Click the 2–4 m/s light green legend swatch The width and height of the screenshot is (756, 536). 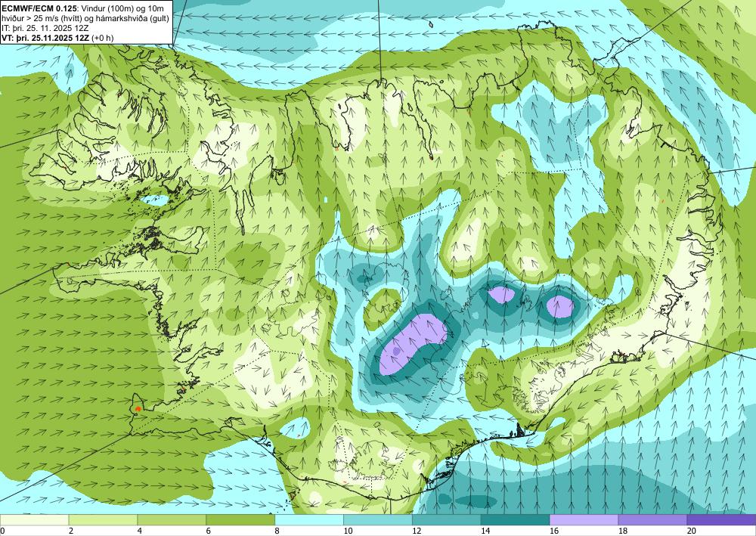pyautogui.click(x=103, y=519)
